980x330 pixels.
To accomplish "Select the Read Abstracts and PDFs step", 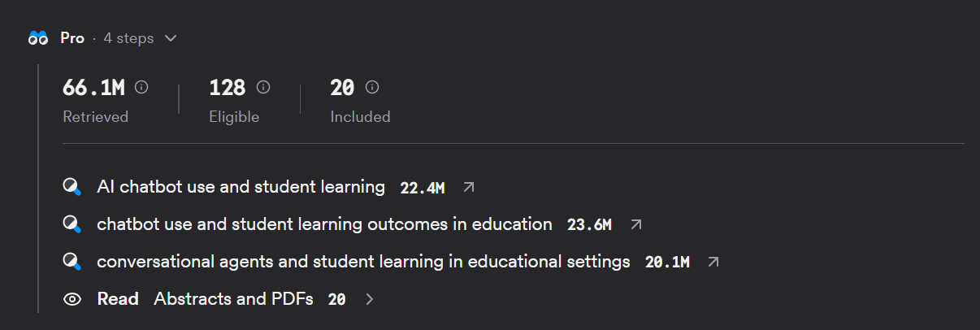I will click(219, 299).
